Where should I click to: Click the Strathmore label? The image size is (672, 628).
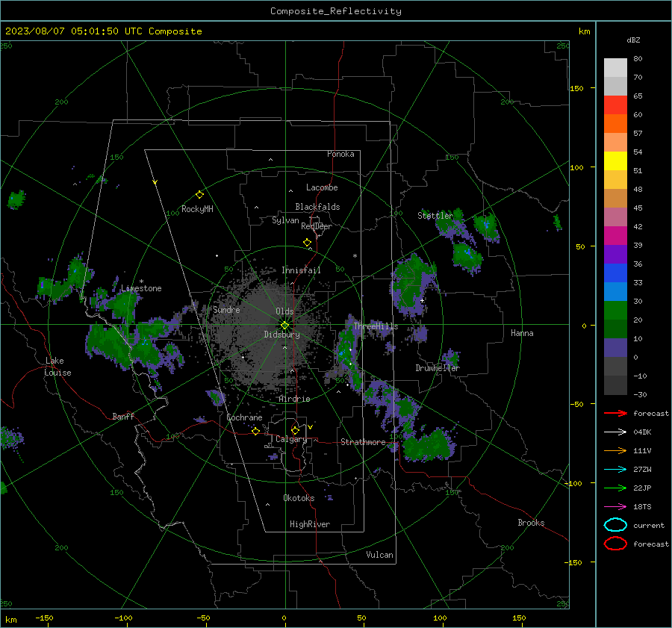coord(363,442)
